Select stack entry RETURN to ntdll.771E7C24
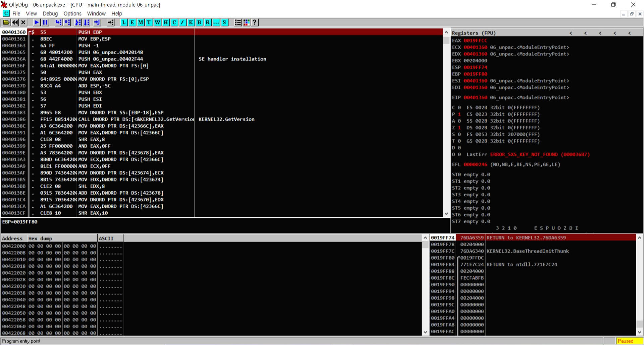644x345 pixels. coord(533,265)
